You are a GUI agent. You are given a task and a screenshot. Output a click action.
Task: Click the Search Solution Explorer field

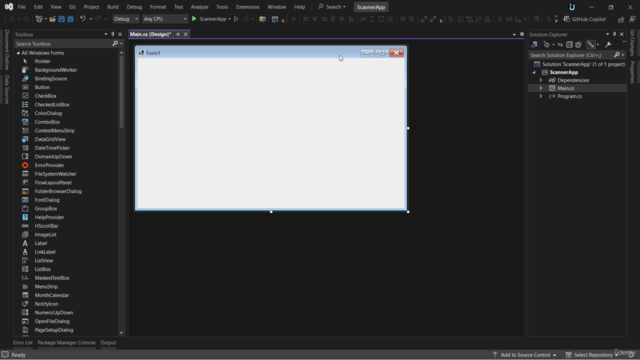click(570, 55)
